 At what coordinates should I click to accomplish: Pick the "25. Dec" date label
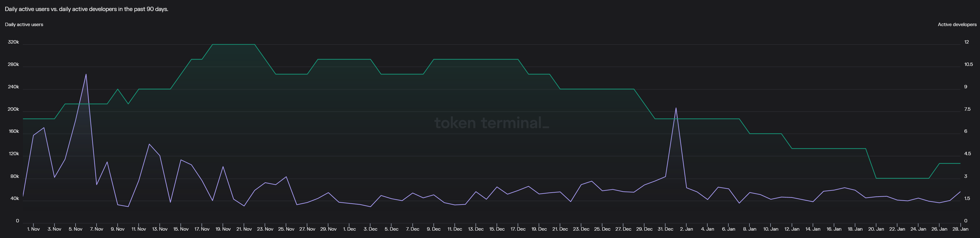[x=602, y=229]
